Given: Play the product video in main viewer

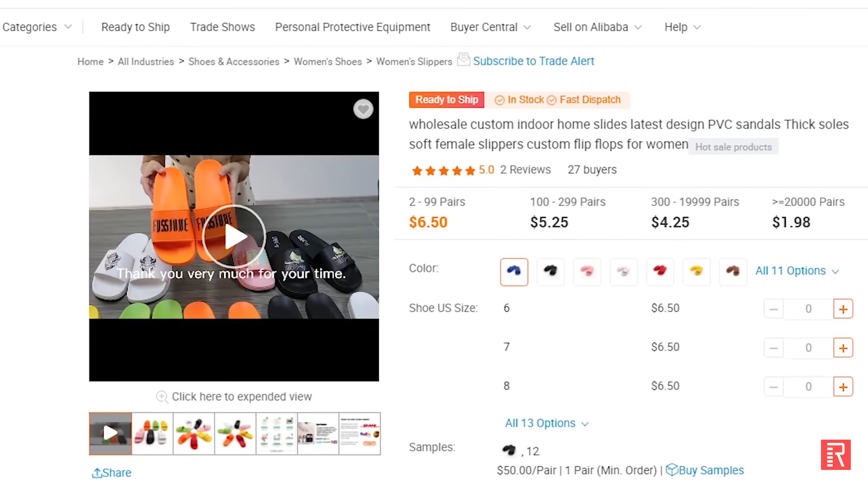Looking at the screenshot, I should point(234,237).
